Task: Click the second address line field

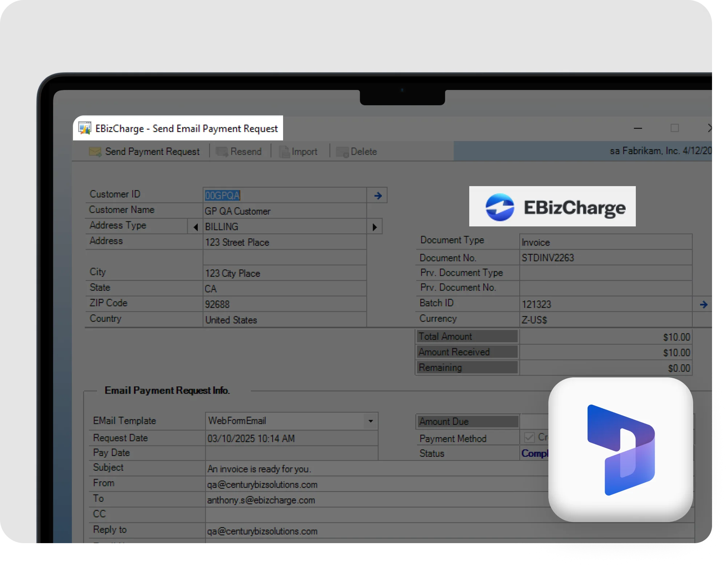Action: (x=285, y=258)
